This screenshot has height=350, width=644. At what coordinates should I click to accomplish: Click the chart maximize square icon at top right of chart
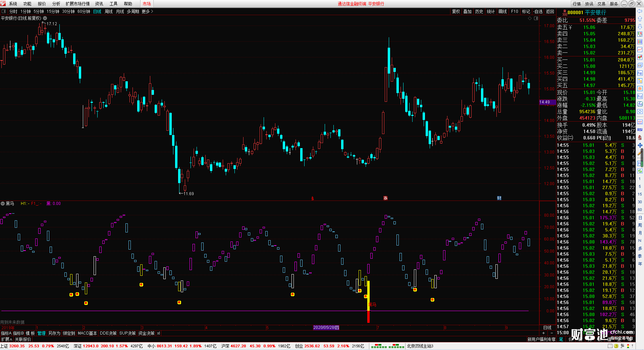click(x=536, y=18)
